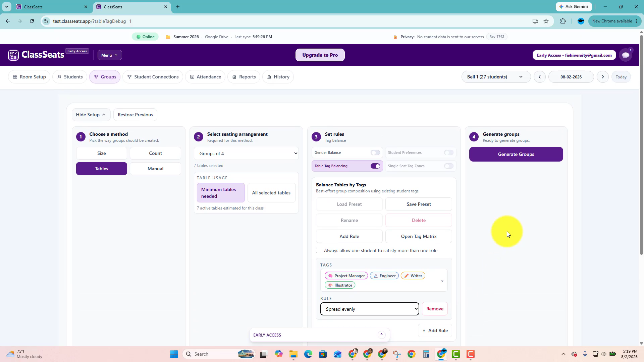Open Tag Matrix button
The height and width of the screenshot is (362, 644).
click(419, 236)
